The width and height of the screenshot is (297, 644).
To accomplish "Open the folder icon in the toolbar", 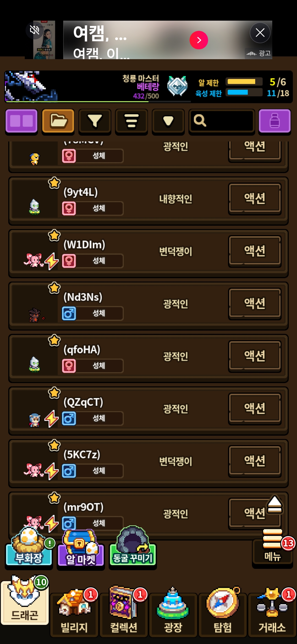I will [58, 121].
